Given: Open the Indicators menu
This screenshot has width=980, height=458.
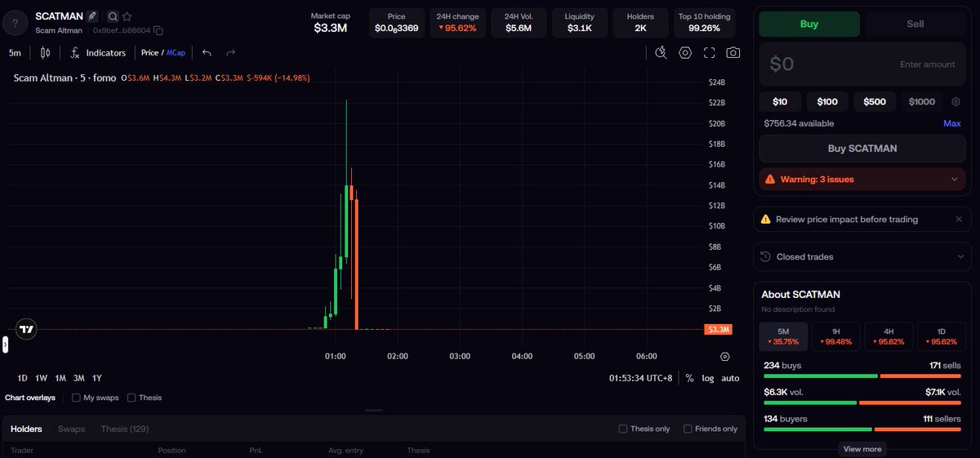Looking at the screenshot, I should point(98,53).
